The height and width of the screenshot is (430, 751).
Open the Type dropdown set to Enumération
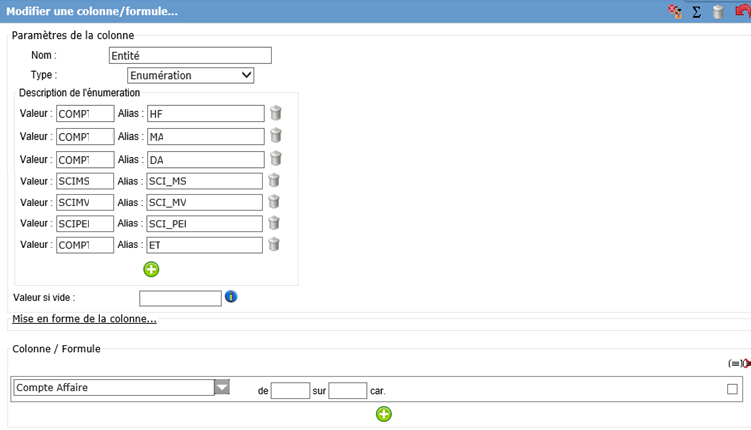pos(190,75)
